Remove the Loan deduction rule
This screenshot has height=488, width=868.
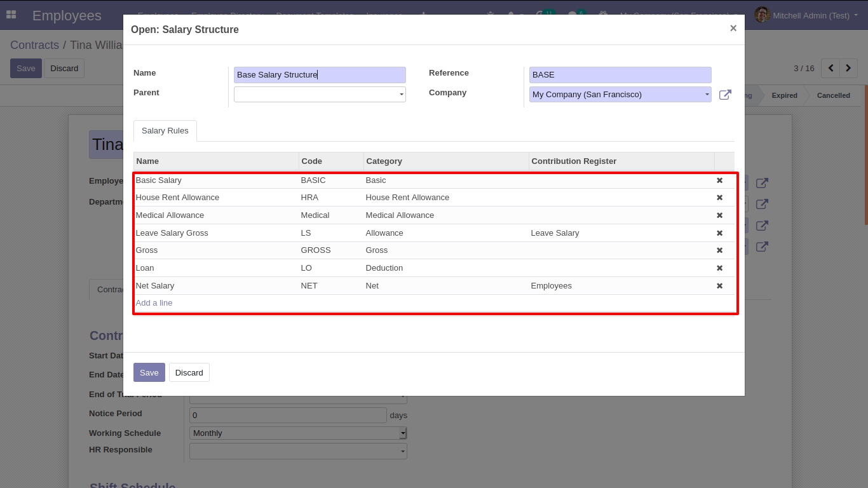(719, 268)
